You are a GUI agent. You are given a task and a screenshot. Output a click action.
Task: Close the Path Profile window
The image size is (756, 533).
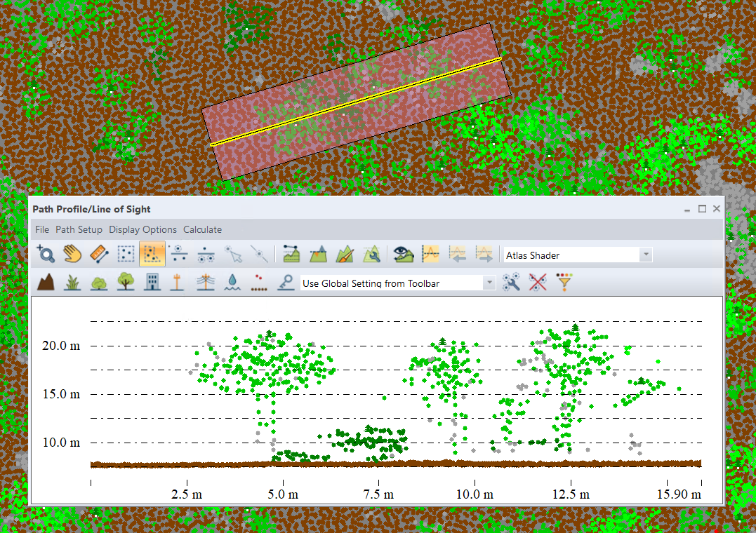click(x=717, y=209)
